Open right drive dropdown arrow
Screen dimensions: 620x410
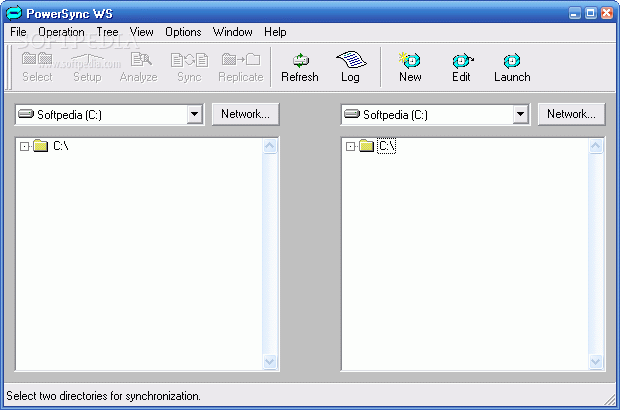tap(521, 114)
